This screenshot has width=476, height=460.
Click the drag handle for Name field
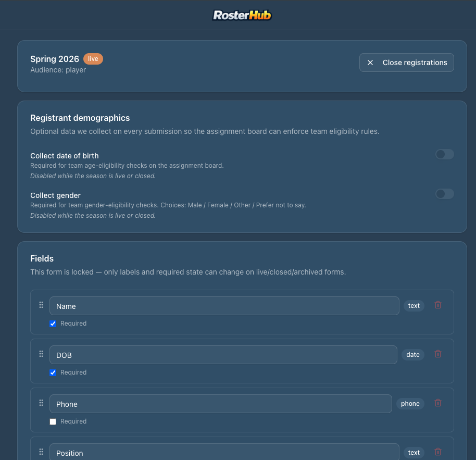[41, 305]
